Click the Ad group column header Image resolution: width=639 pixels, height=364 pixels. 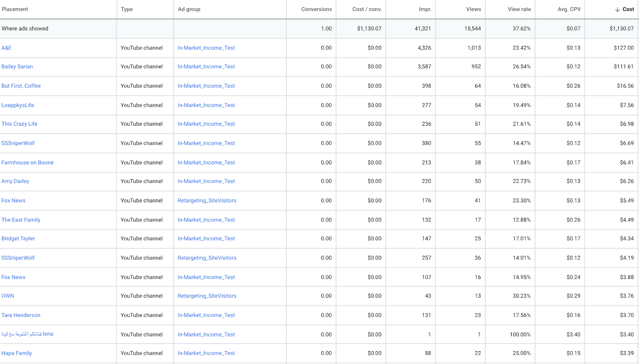[189, 9]
